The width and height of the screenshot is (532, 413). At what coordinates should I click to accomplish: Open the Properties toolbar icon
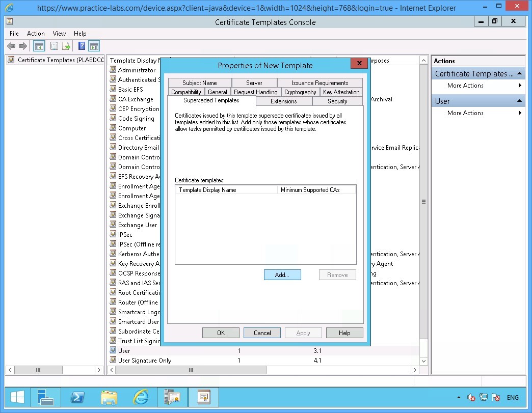point(54,46)
